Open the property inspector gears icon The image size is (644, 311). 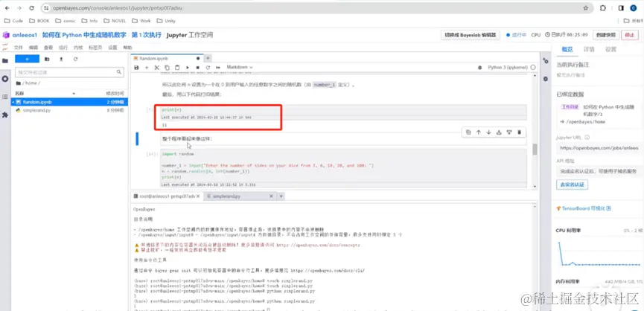(x=546, y=61)
